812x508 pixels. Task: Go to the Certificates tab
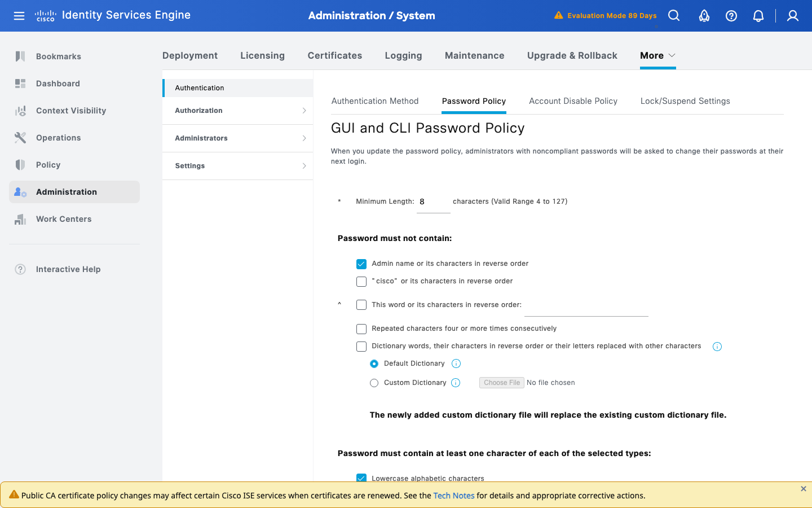pyautogui.click(x=335, y=55)
